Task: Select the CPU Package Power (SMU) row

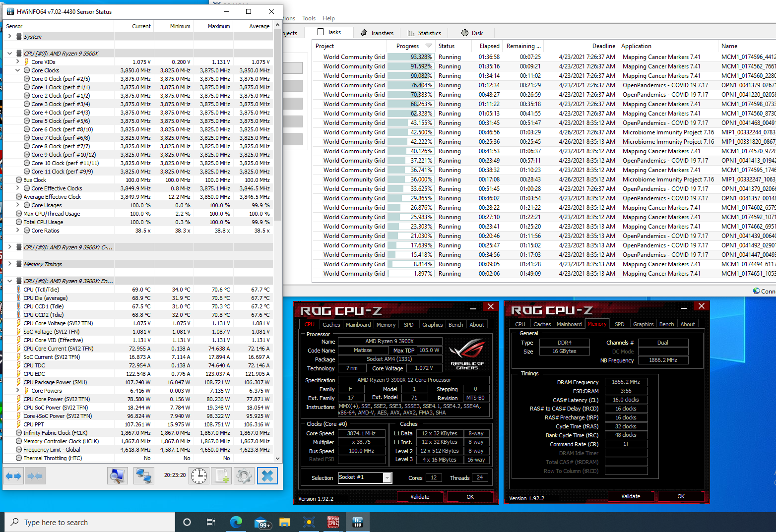Action: pyautogui.click(x=138, y=382)
